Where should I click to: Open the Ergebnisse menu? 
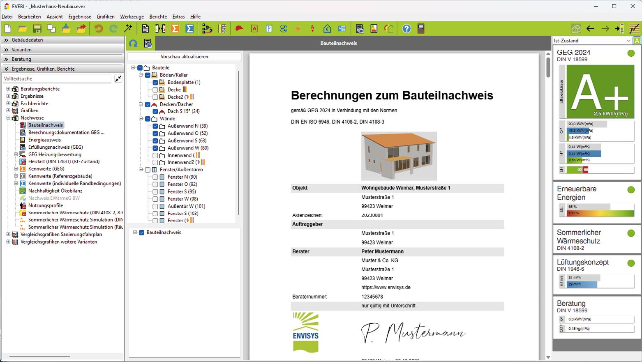coord(80,17)
